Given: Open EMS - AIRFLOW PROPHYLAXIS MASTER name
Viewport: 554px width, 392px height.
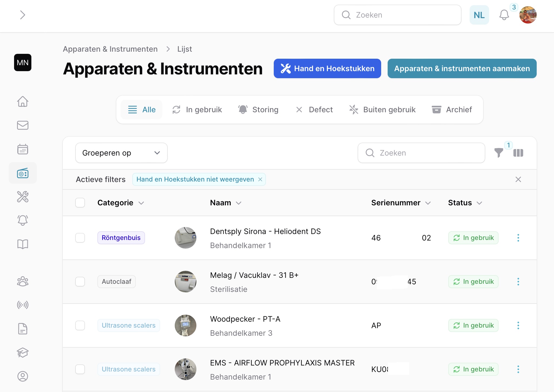Looking at the screenshot, I should click(x=282, y=363).
